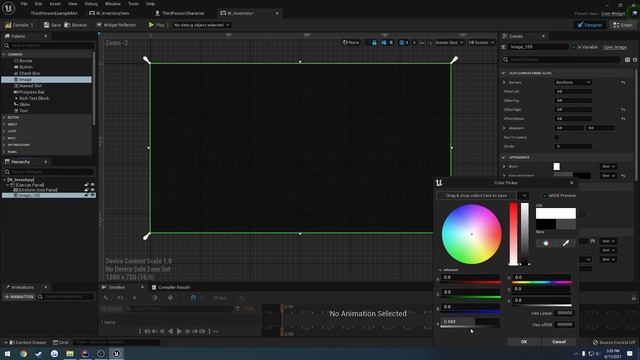Open Chrome from the taskbar

(x=23, y=353)
